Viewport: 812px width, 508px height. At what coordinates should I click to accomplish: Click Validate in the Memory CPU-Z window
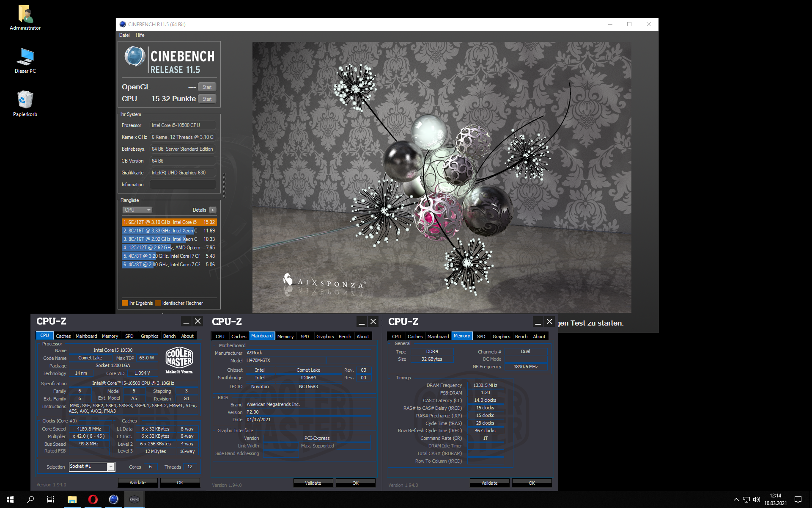pos(489,483)
